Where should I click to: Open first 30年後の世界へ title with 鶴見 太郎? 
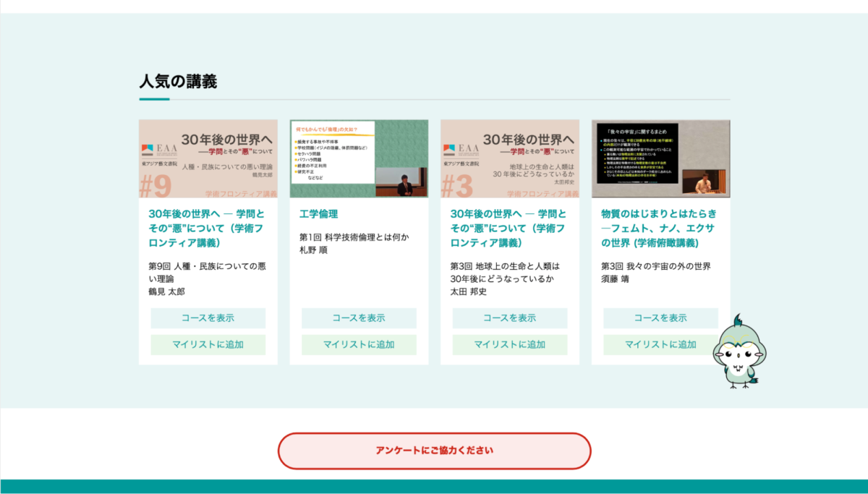click(207, 228)
